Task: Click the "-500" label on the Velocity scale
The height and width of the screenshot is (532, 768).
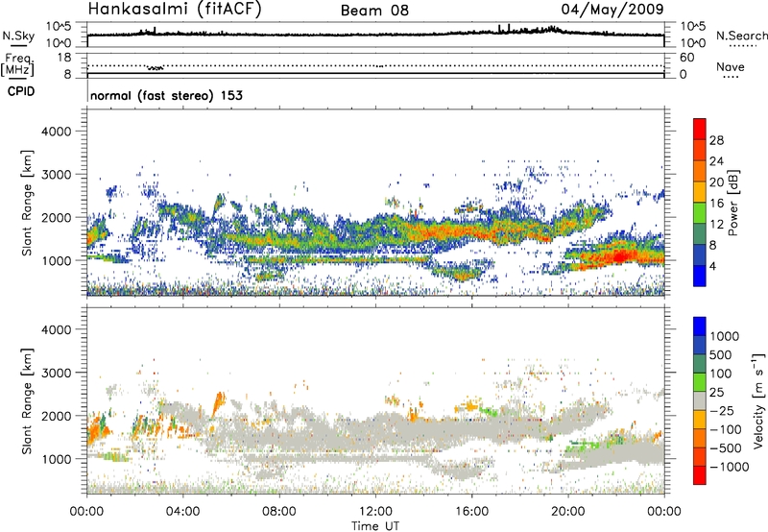Action: [x=726, y=448]
